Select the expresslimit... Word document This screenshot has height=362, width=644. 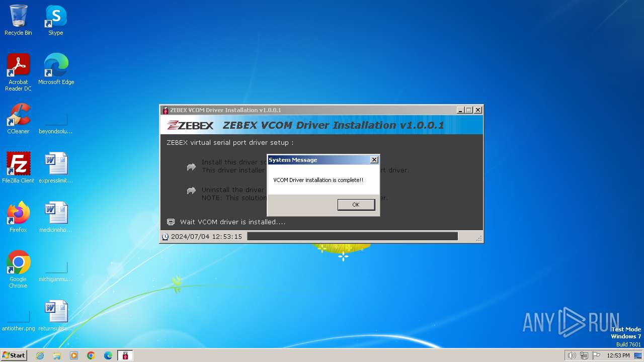[56, 168]
